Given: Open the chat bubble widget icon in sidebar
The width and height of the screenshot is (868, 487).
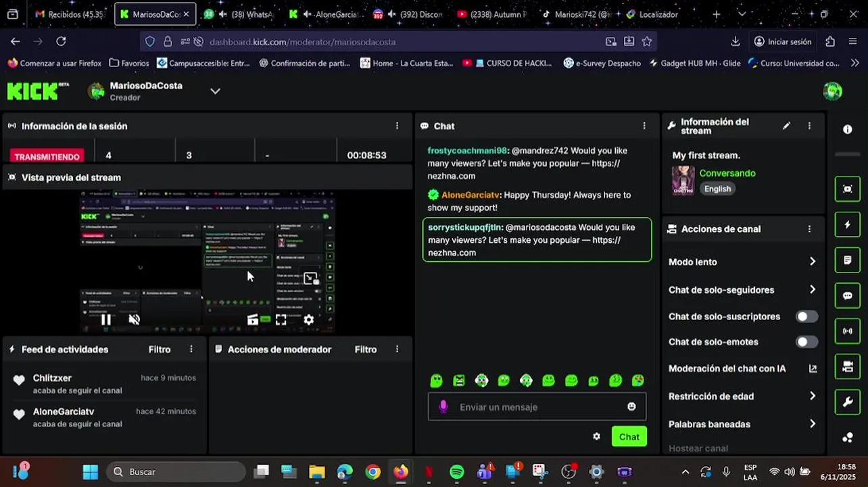Looking at the screenshot, I should point(847,296).
